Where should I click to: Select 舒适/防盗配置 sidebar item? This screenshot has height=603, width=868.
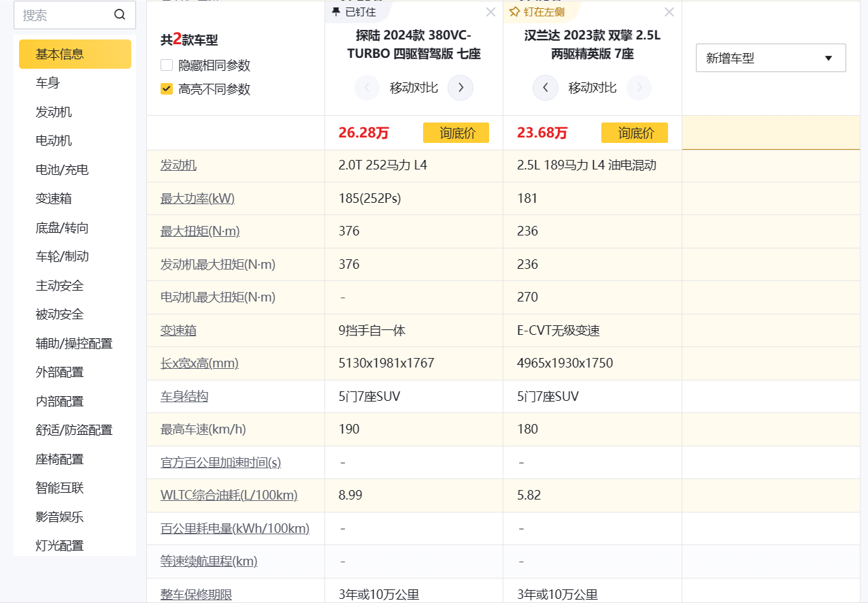[x=74, y=430]
